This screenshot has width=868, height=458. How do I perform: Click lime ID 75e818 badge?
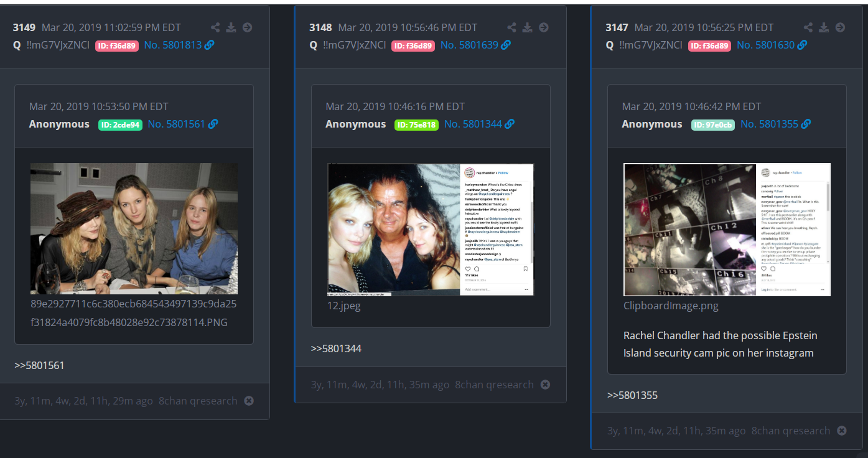(417, 124)
